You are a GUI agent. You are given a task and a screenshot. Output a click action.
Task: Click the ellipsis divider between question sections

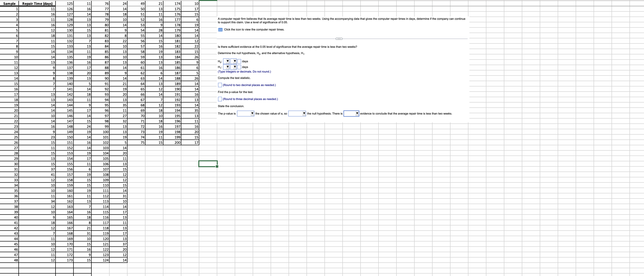(x=339, y=39)
